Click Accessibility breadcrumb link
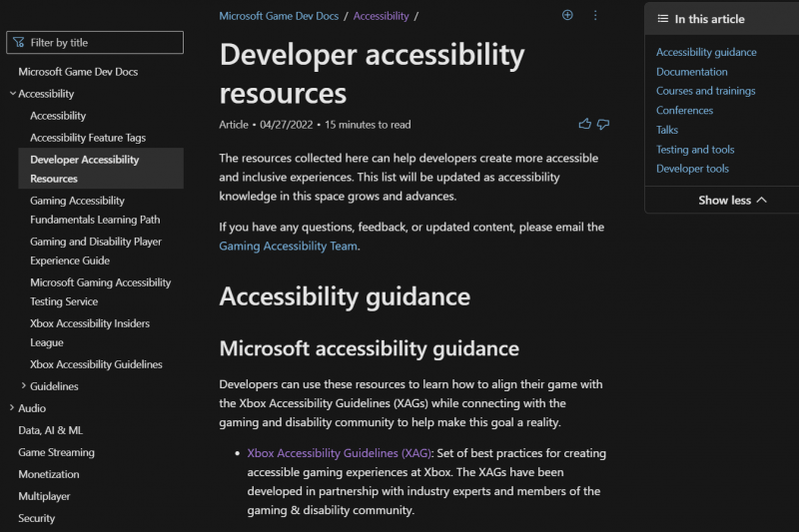 click(x=381, y=16)
